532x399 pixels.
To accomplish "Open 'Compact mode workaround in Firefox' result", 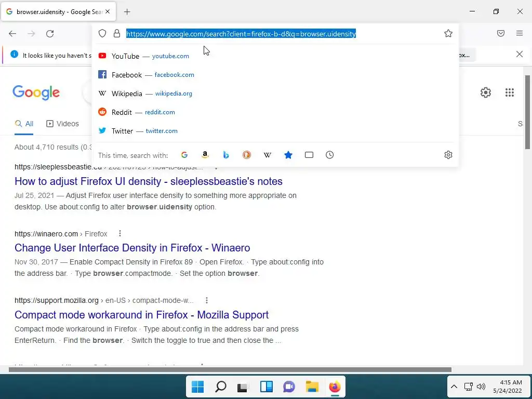I will pos(141,314).
